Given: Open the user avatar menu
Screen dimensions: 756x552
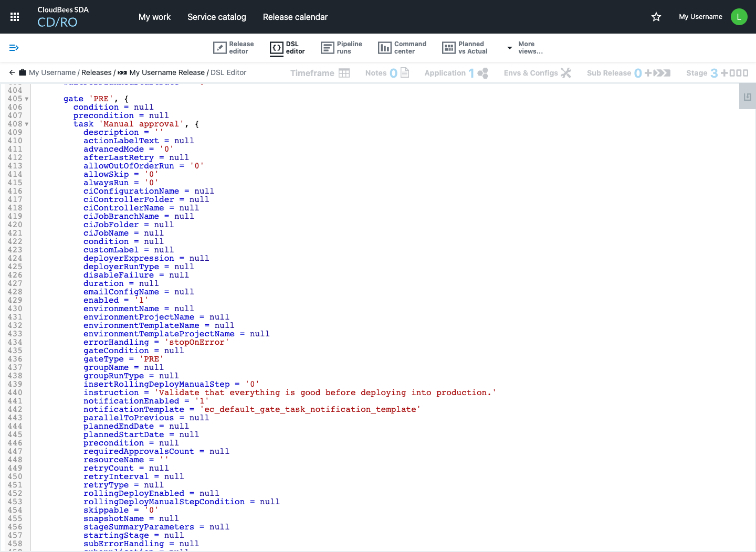Looking at the screenshot, I should click(x=739, y=17).
